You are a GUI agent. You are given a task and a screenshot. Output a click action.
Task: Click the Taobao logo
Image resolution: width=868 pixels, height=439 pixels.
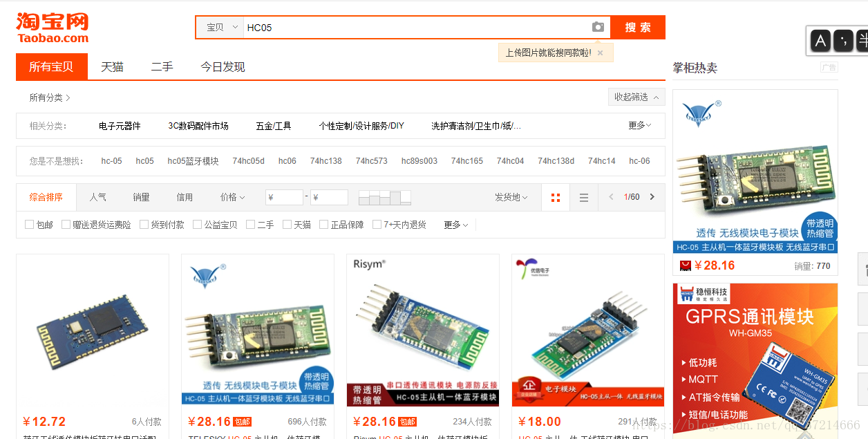(x=53, y=28)
